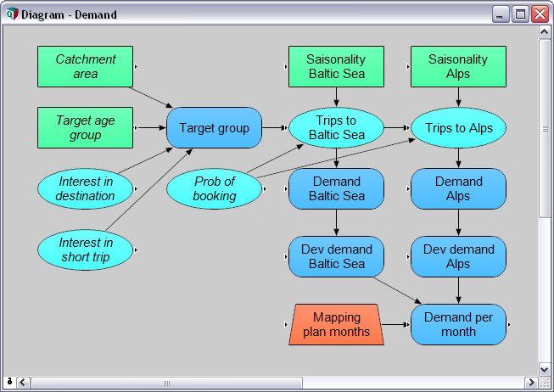Click the Demand Baltic Sea node
Viewport: 554px width, 392px height.
(336, 188)
